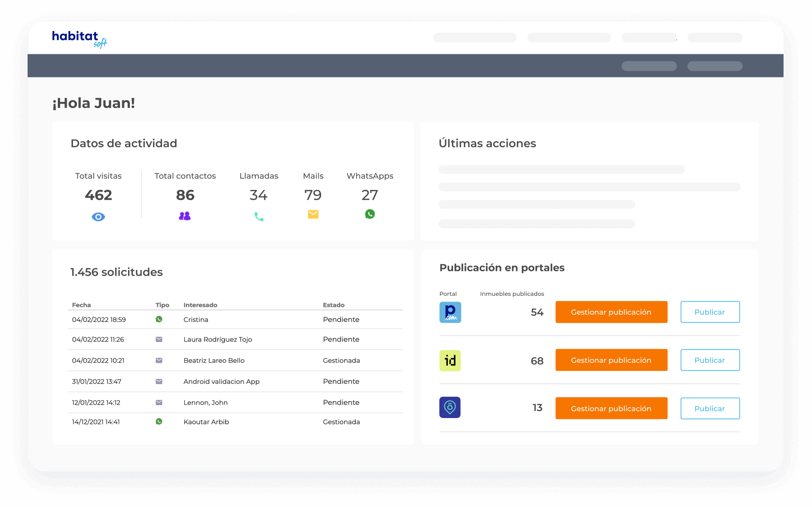
Task: Click the purple Total contactos people icon
Action: [x=185, y=216]
